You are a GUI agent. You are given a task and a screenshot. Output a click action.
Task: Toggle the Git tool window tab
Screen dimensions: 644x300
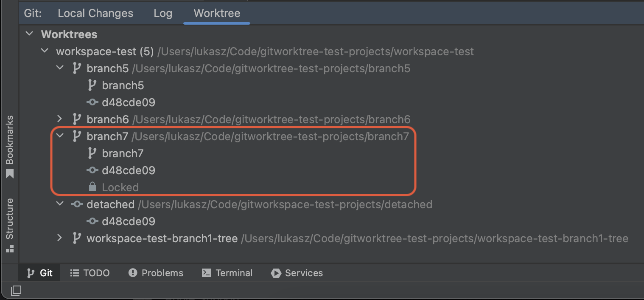(x=39, y=273)
